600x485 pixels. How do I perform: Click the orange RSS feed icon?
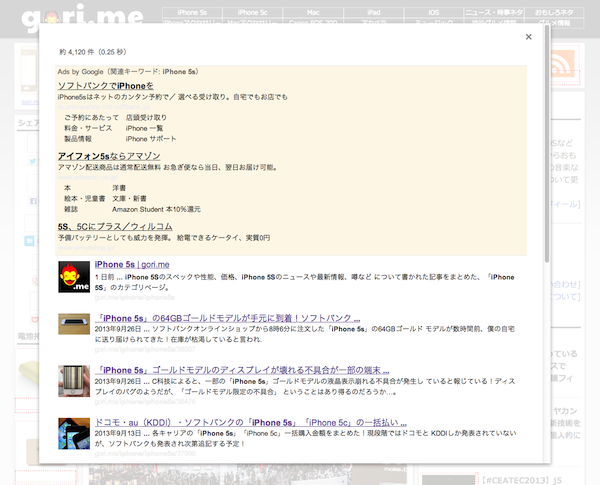pos(562,63)
